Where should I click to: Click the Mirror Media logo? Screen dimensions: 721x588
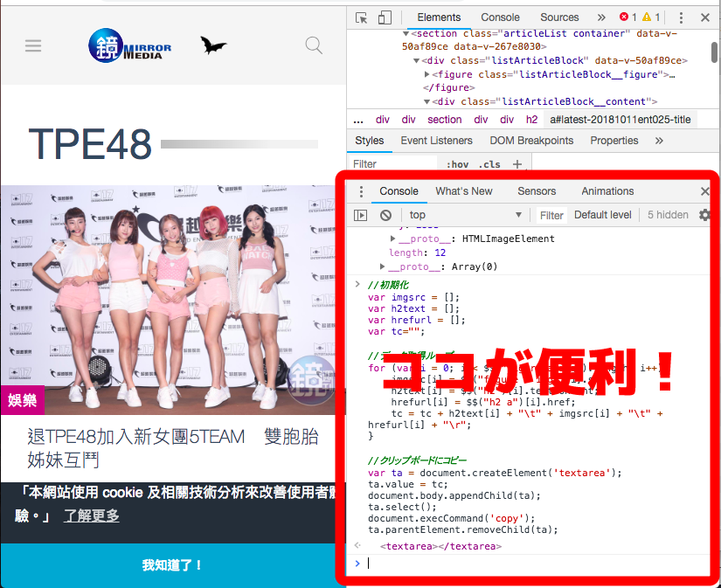(129, 45)
